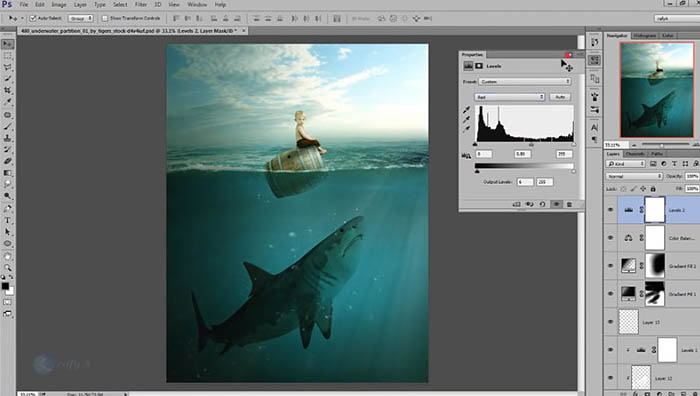Select the Lasso tool
700x396 pixels.
(8, 67)
